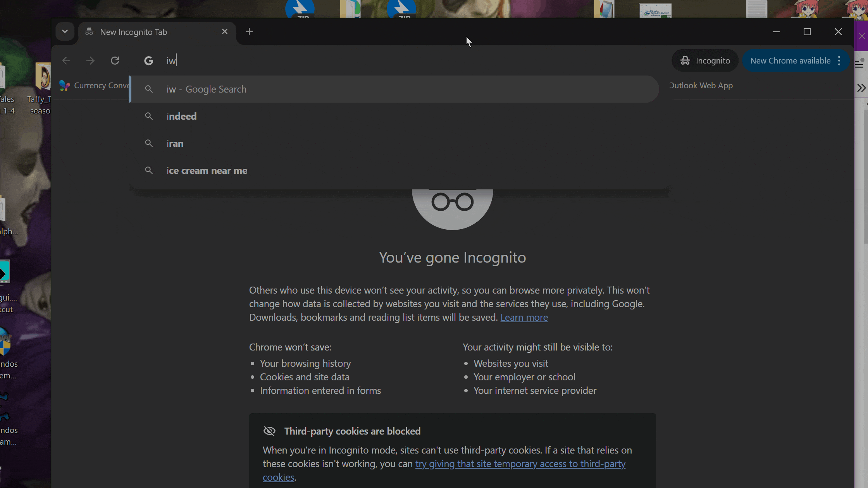Click the back navigation arrow

click(66, 61)
